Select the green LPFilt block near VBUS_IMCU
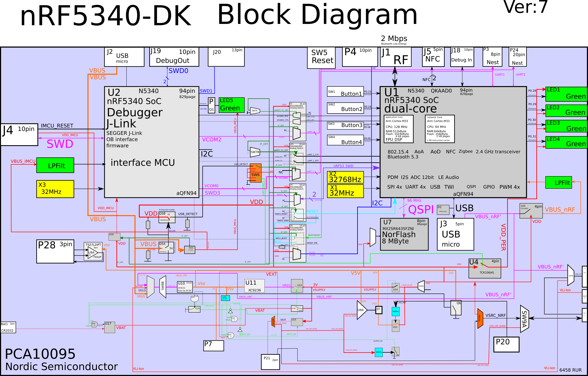Image resolution: width=588 pixels, height=376 pixels. pos(55,165)
